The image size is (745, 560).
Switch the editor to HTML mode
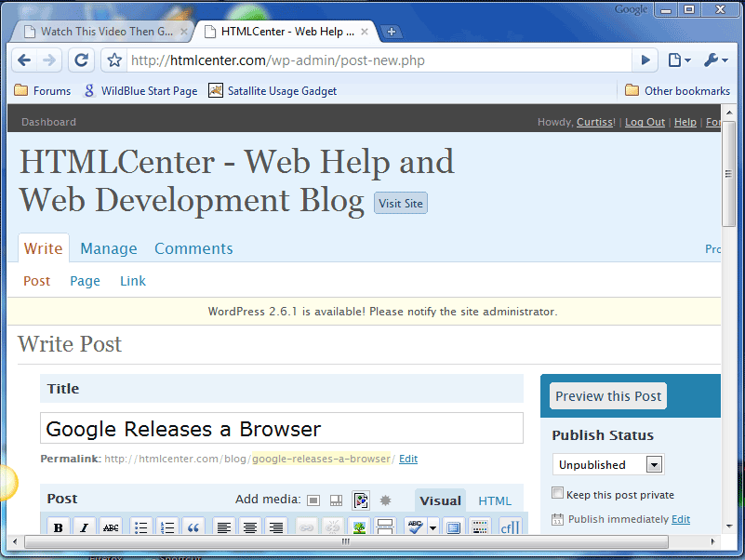click(495, 500)
